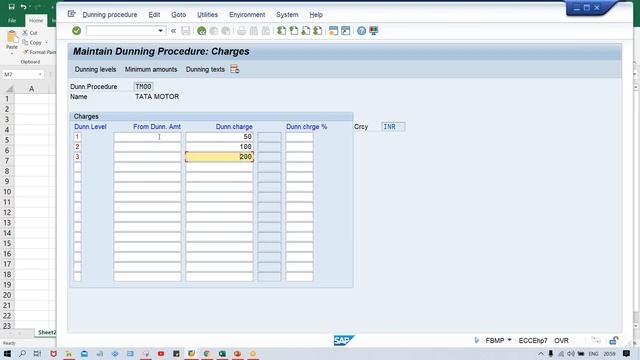Click OVR insert mode indicator
Screen dimensions: 640x360
coord(561,340)
